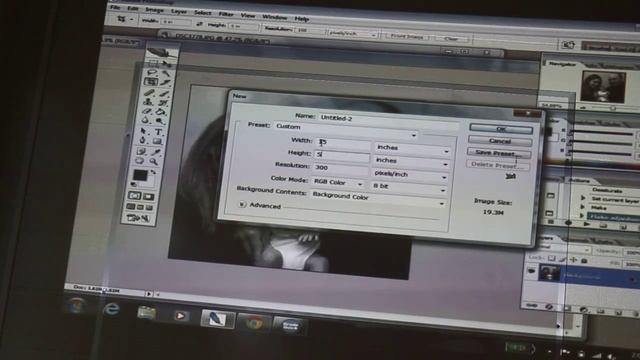Select the Slice tool
The width and height of the screenshot is (640, 360).
pyautogui.click(x=164, y=83)
